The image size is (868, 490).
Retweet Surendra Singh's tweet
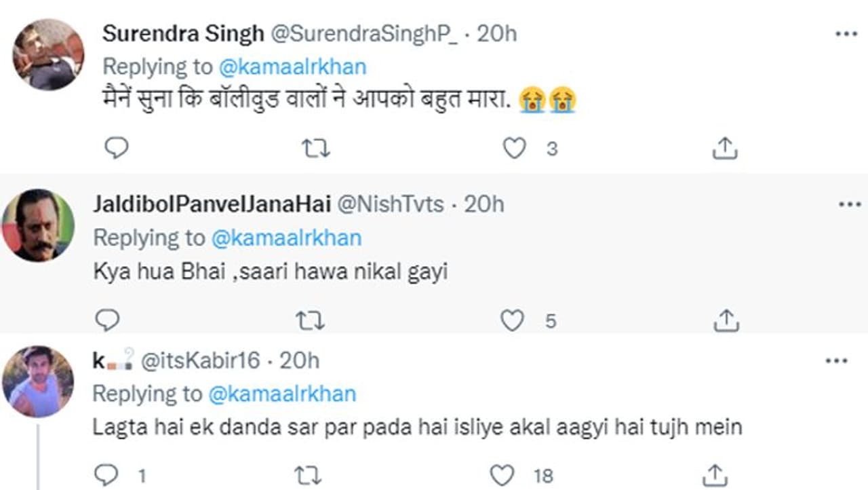pos(315,148)
